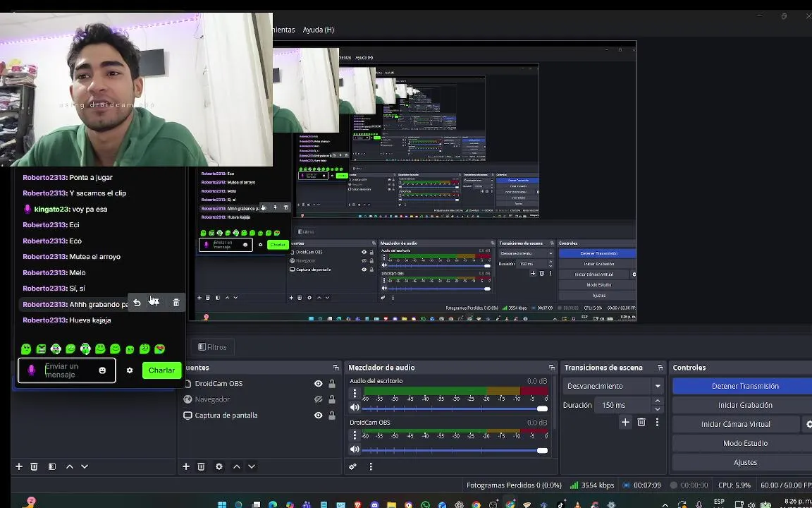812x508 pixels.
Task: Send the chat message with Charlar button
Action: 161,370
